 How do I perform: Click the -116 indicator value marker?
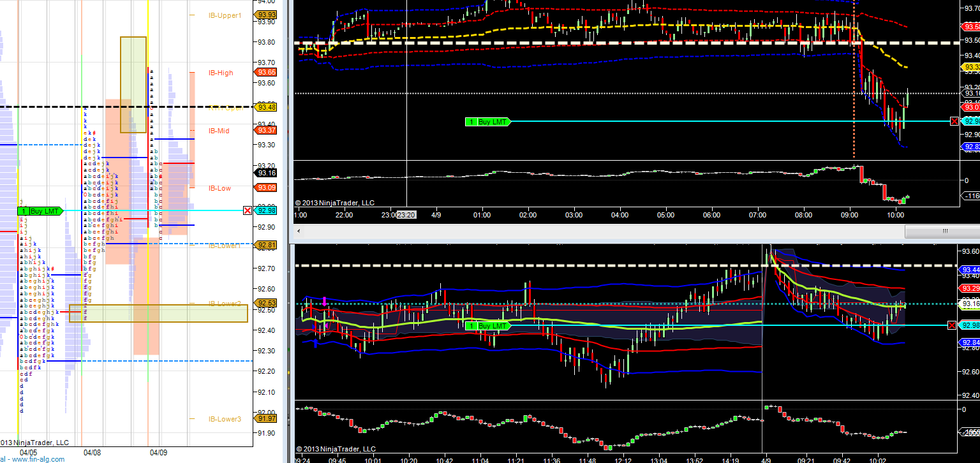click(971, 196)
